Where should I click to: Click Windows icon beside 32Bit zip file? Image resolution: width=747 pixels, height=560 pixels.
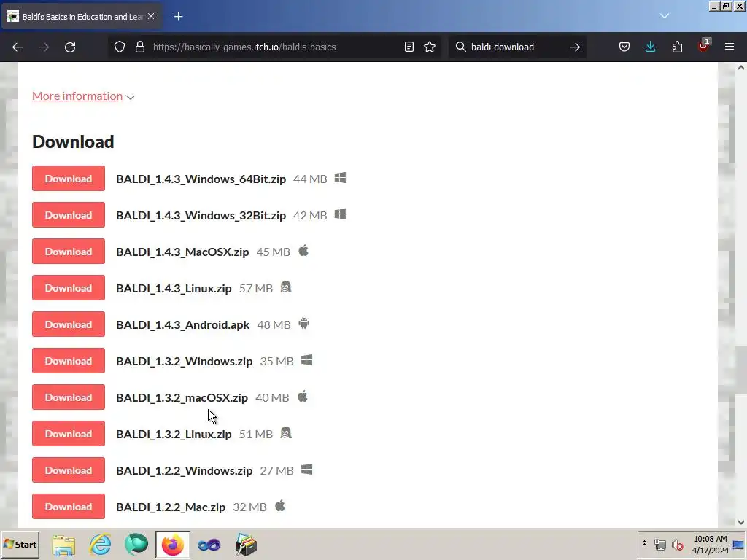tap(340, 215)
